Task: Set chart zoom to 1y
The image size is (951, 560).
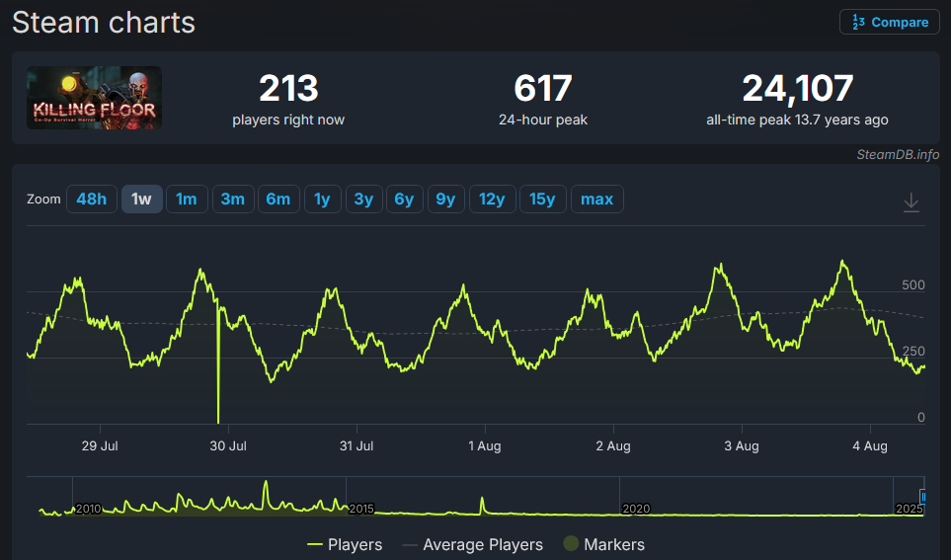Action: [323, 199]
